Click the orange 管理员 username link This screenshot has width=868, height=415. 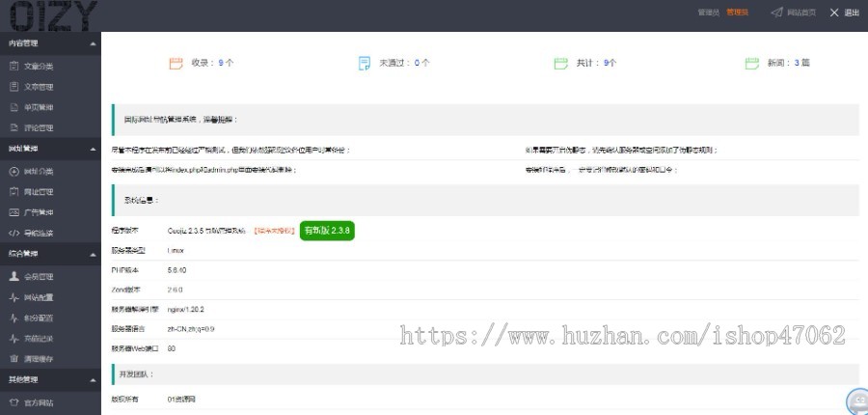pyautogui.click(x=737, y=13)
